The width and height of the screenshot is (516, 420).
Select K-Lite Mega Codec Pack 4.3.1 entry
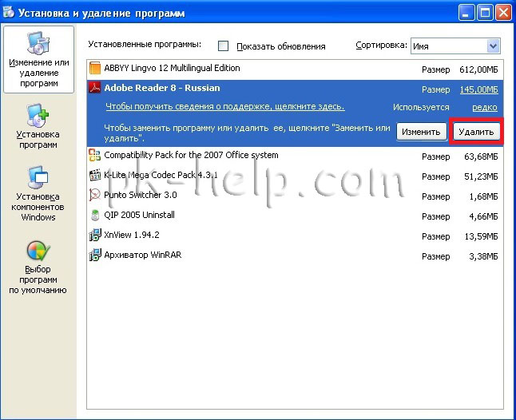click(x=295, y=176)
